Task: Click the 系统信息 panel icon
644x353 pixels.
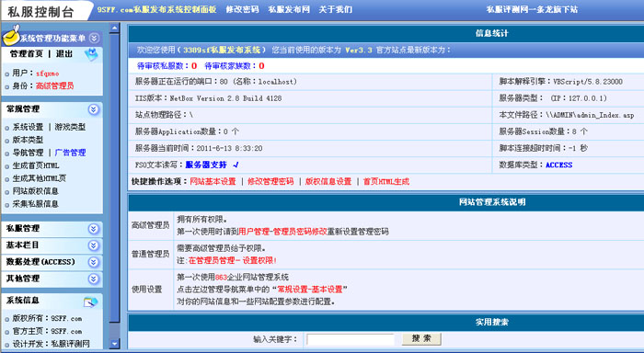Action: tap(90, 302)
